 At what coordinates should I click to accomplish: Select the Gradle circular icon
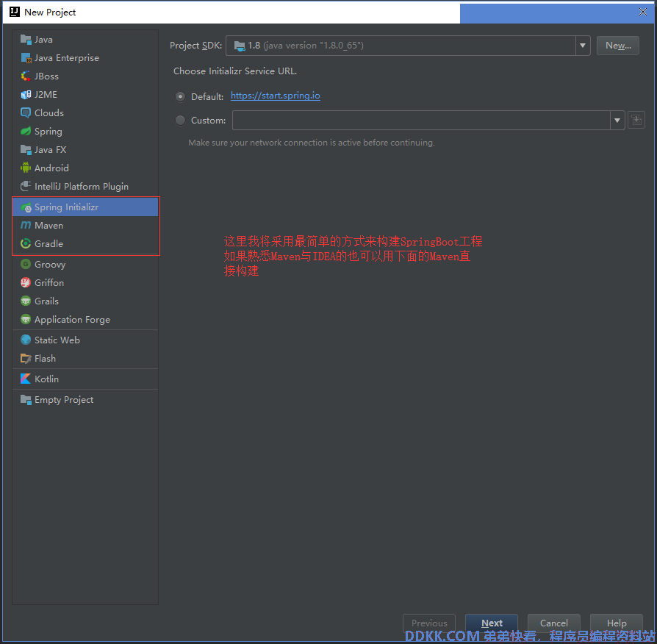(26, 243)
